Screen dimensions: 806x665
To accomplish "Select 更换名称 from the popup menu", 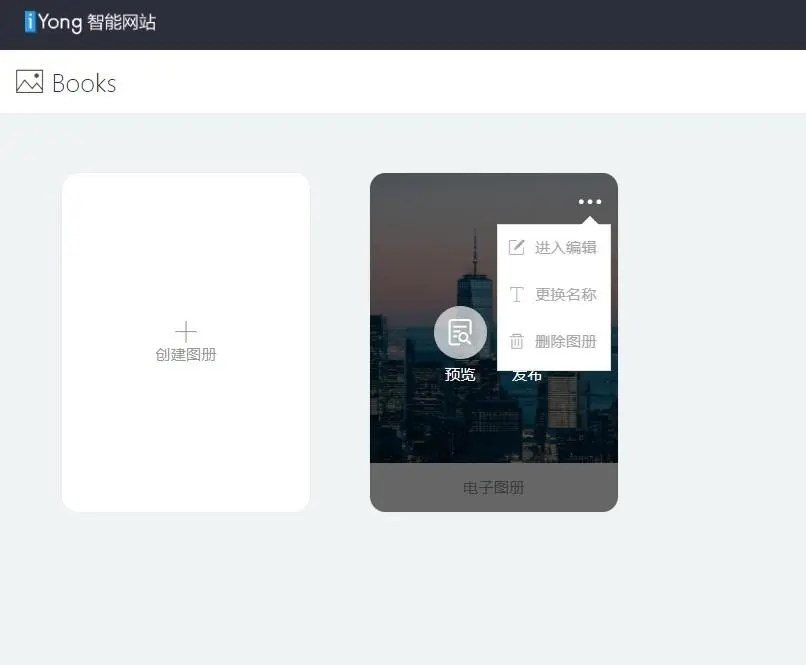I will point(566,294).
